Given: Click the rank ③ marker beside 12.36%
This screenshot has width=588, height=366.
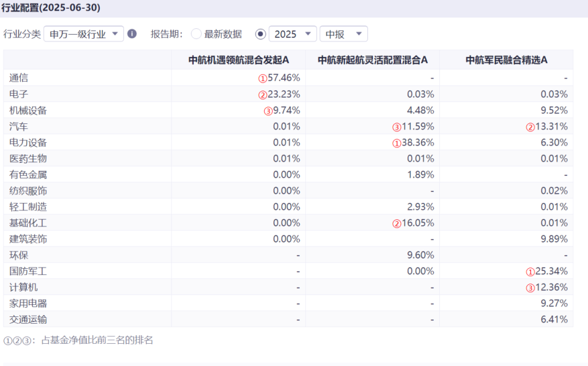Looking at the screenshot, I should (x=530, y=288).
